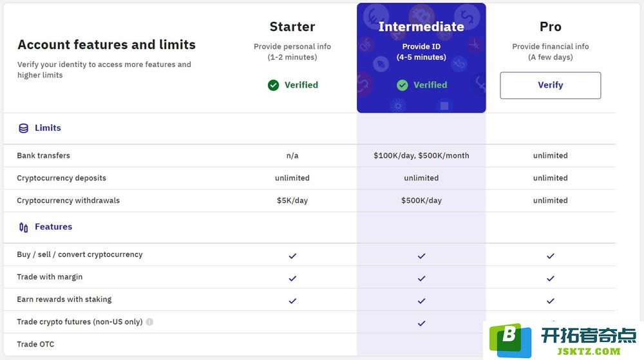Click the JSKTZ.COM watermark logo
Image resolution: width=644 pixels, height=360 pixels.
click(x=563, y=340)
